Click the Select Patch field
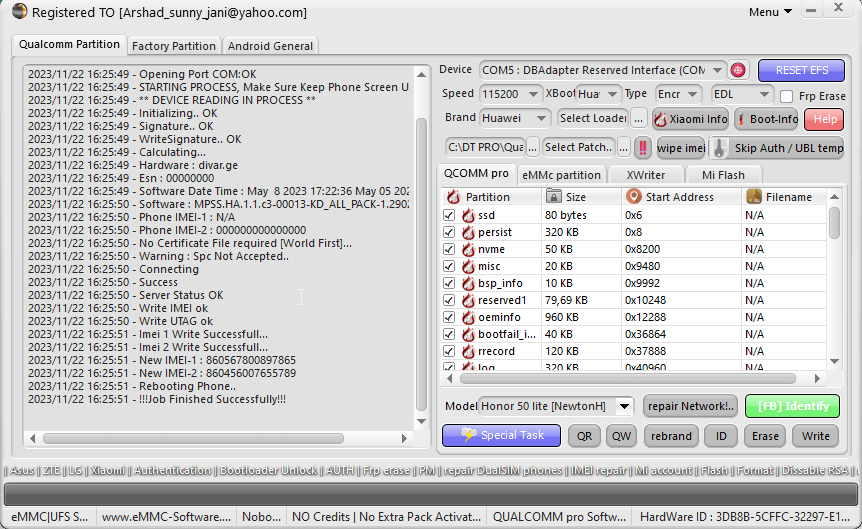Image resolution: width=862 pixels, height=529 pixels. pyautogui.click(x=578, y=147)
